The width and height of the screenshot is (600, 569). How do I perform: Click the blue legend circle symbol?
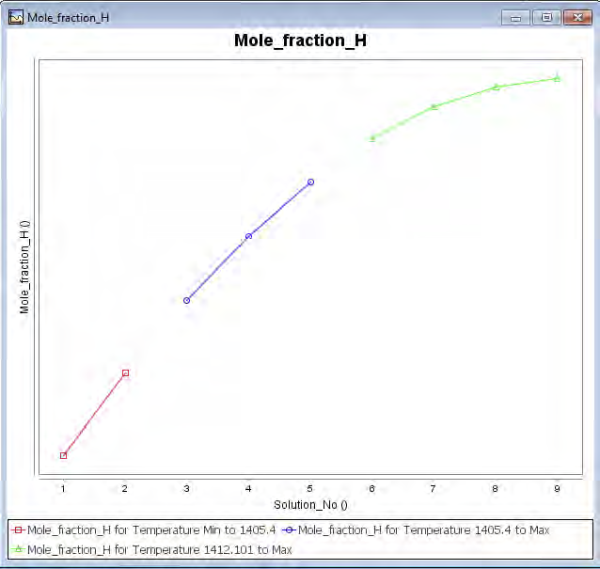tap(289, 530)
